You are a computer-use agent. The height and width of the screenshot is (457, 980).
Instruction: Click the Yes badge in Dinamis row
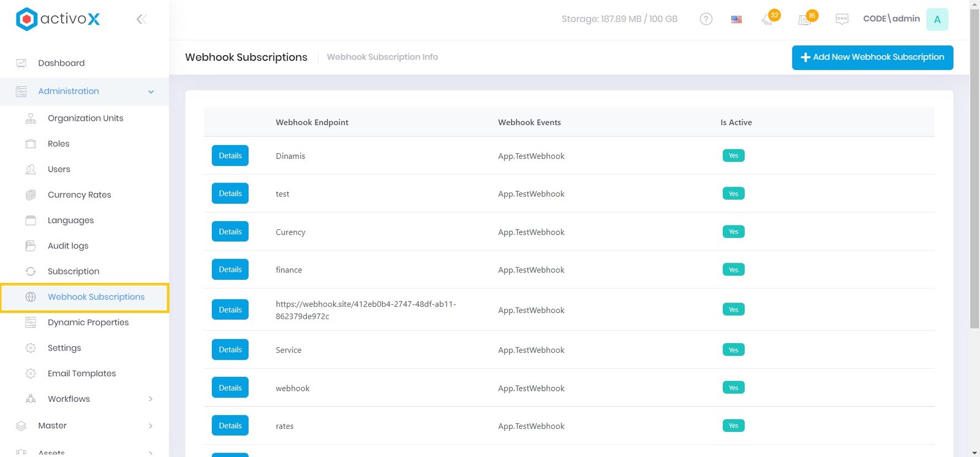pos(734,156)
